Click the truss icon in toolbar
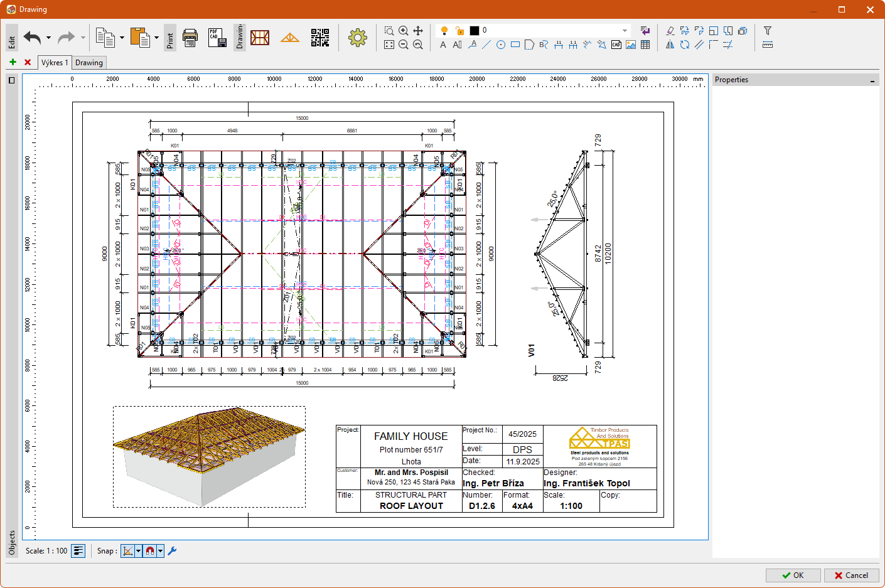Viewport: 885px width, 588px height. 290,38
